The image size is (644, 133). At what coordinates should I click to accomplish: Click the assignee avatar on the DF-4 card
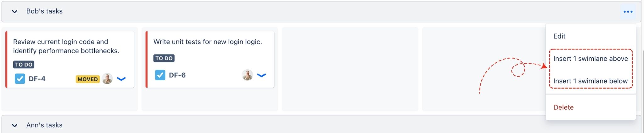(107, 79)
